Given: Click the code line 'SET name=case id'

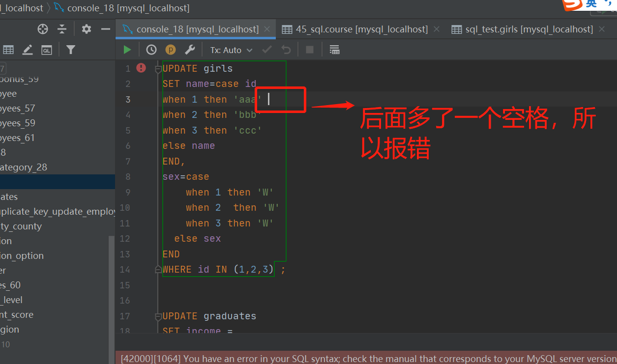Looking at the screenshot, I should (x=209, y=84).
